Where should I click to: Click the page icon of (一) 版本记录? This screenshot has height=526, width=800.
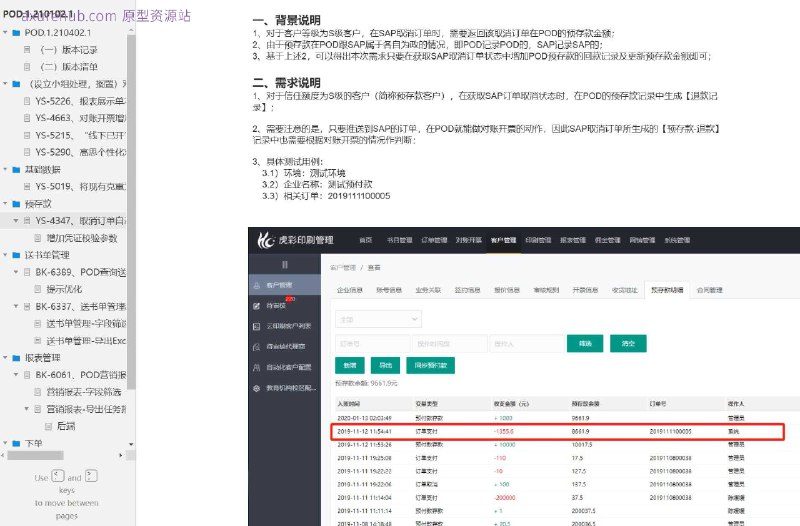click(27, 49)
